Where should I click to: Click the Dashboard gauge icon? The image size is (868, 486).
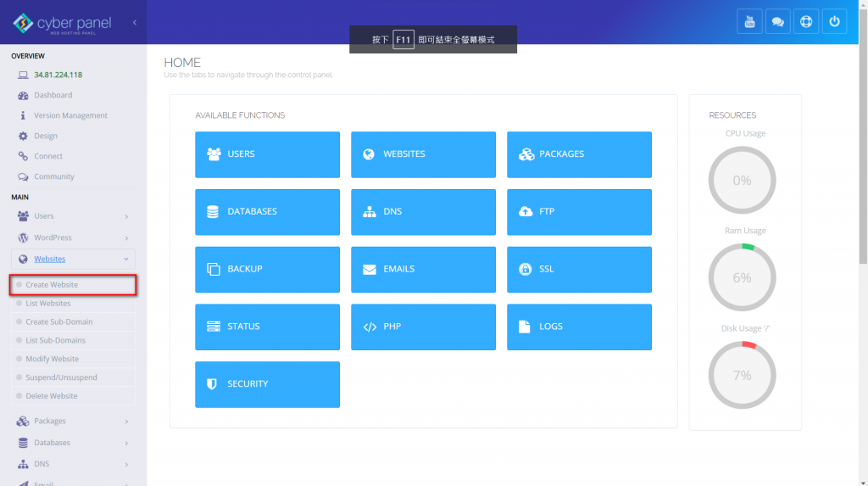tap(23, 95)
